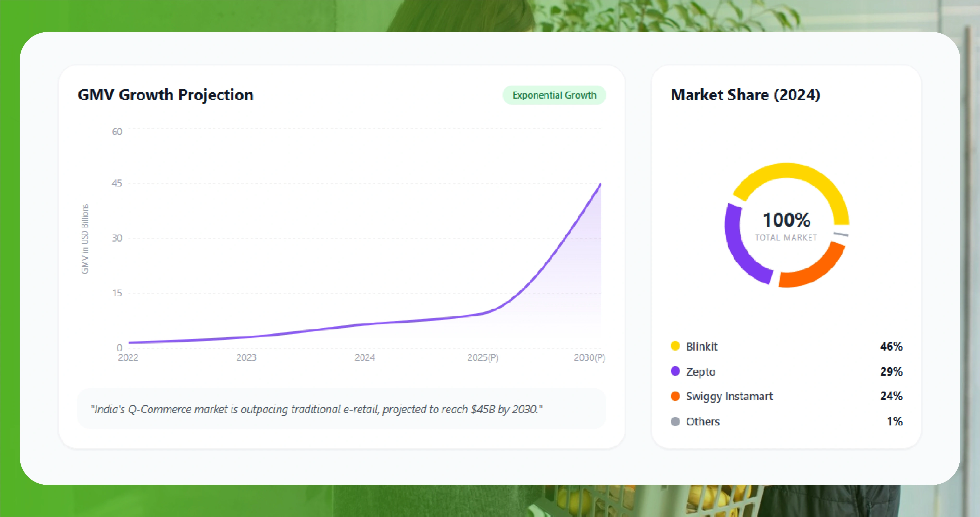Click the Market Share (2024) heading
Screen dimensions: 980x517
tap(745, 95)
